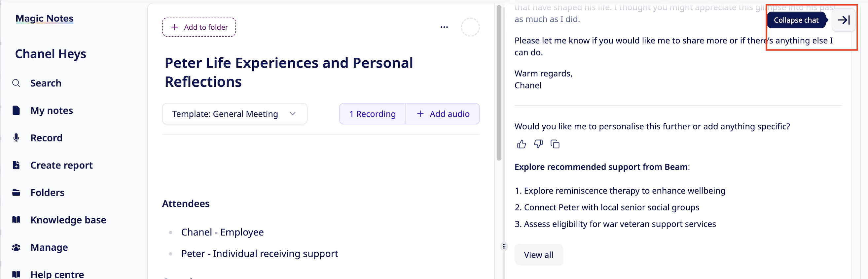Select Manage in the sidebar
The image size is (868, 279).
pyautogui.click(x=49, y=247)
